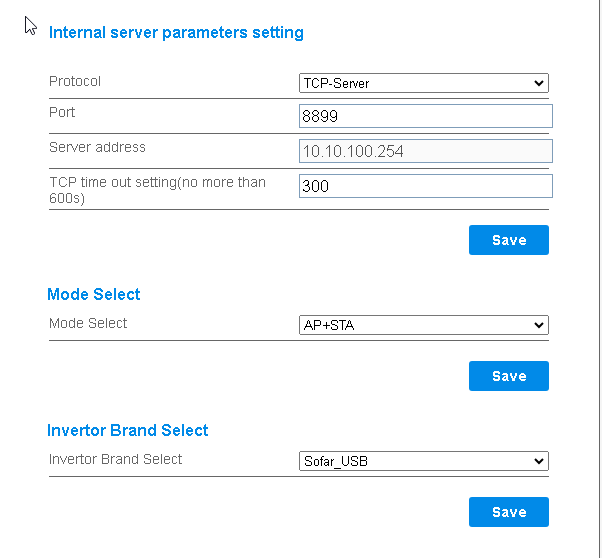The height and width of the screenshot is (558, 602).
Task: Click the Protocol row label
Action: point(75,81)
